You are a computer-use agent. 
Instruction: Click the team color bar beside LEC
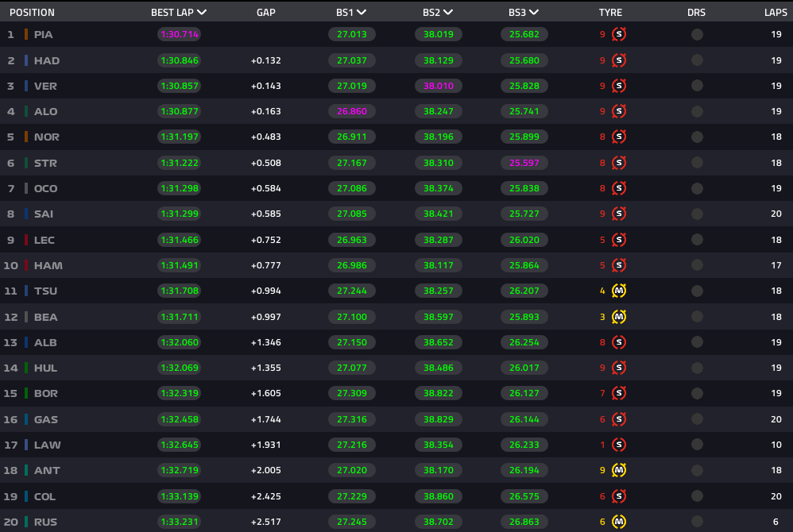(x=26, y=240)
